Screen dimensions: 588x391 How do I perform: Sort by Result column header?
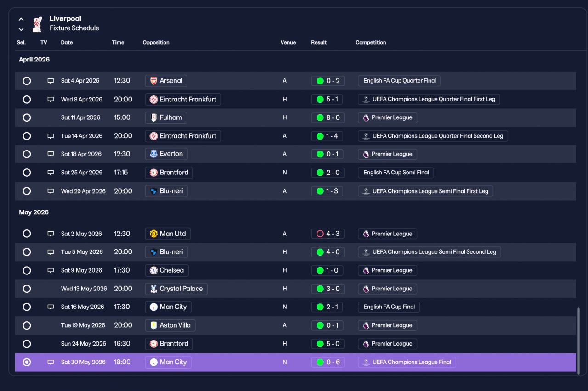pyautogui.click(x=319, y=42)
